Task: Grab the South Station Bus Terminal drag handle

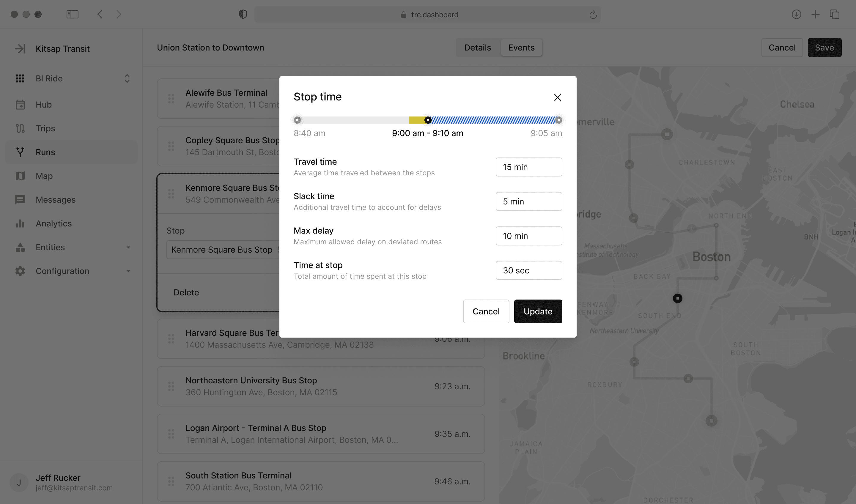Action: 171,481
